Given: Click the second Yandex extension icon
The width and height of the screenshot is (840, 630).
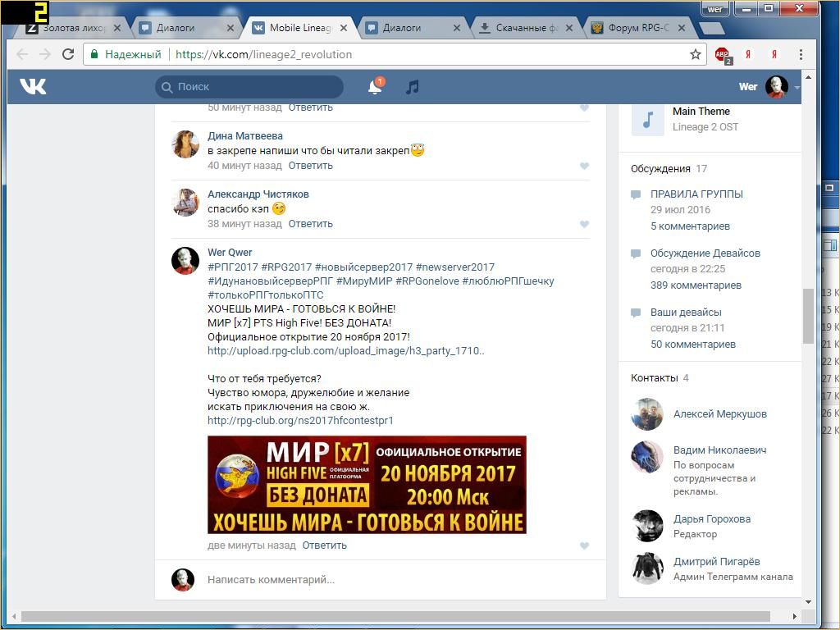Looking at the screenshot, I should pyautogui.click(x=774, y=54).
